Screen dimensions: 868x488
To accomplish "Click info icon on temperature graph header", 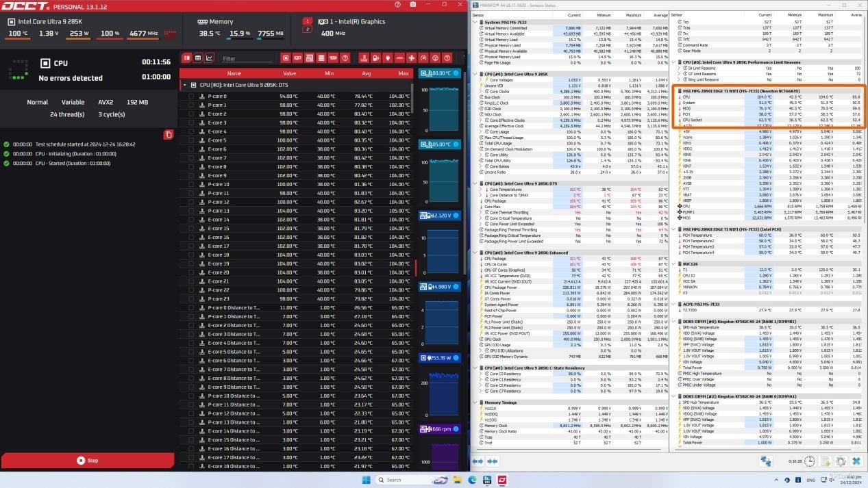I will pyautogui.click(x=456, y=73).
